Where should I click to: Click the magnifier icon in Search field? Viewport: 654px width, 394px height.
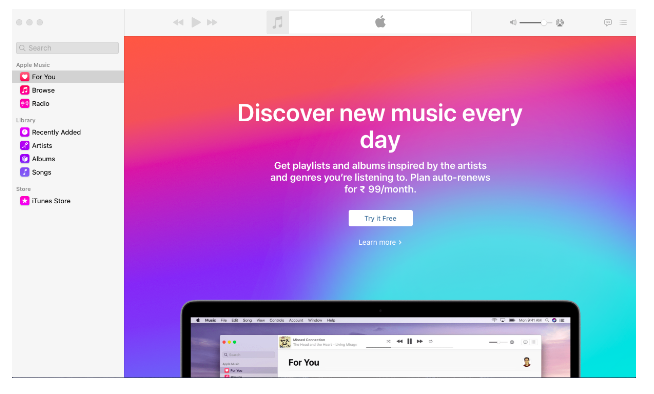coord(23,48)
